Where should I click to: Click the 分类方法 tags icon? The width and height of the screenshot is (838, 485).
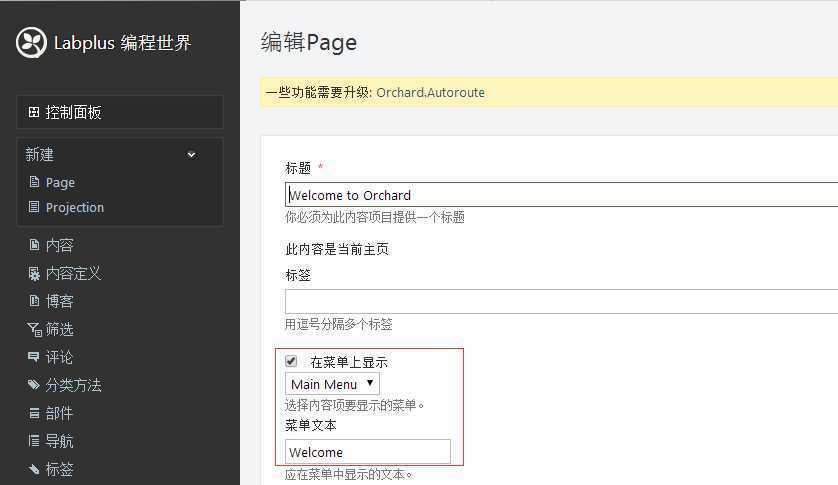34,384
